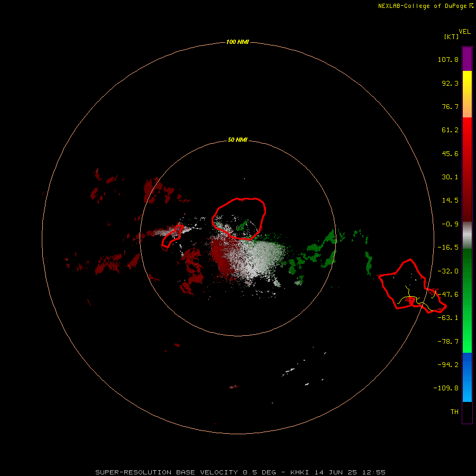
Task: Click the 107.8 velocity scale value
Action: 448,59
